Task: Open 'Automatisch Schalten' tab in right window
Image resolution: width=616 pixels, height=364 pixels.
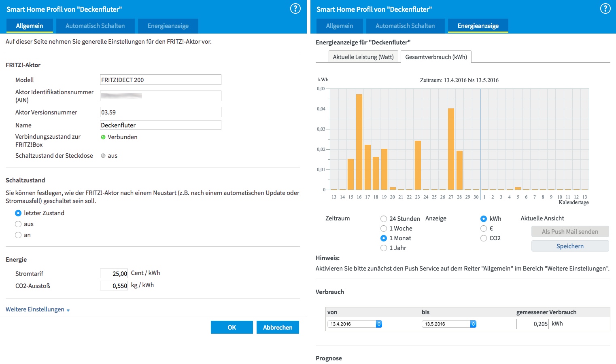Action: click(405, 26)
